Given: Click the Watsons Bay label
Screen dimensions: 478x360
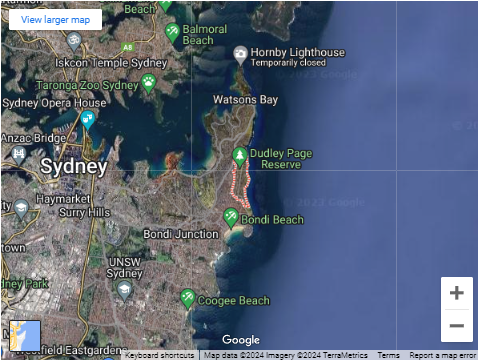Looking at the screenshot, I should click(245, 100).
